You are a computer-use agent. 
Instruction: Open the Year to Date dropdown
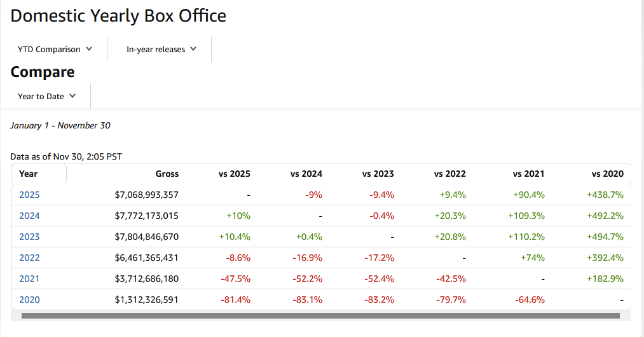[47, 97]
